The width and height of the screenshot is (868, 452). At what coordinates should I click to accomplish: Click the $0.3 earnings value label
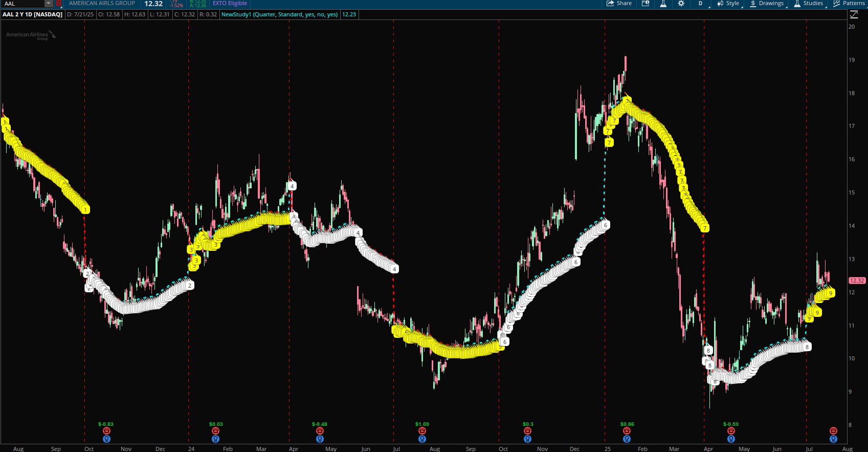[x=528, y=424]
